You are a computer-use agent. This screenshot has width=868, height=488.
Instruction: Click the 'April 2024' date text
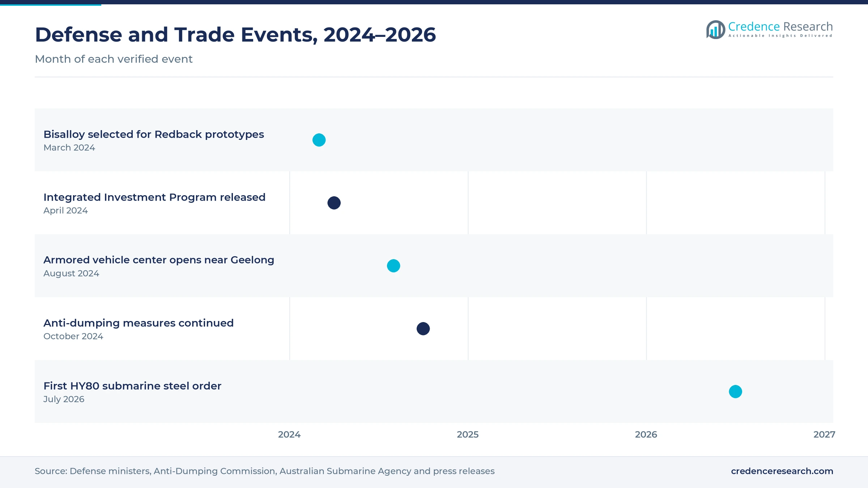point(65,211)
